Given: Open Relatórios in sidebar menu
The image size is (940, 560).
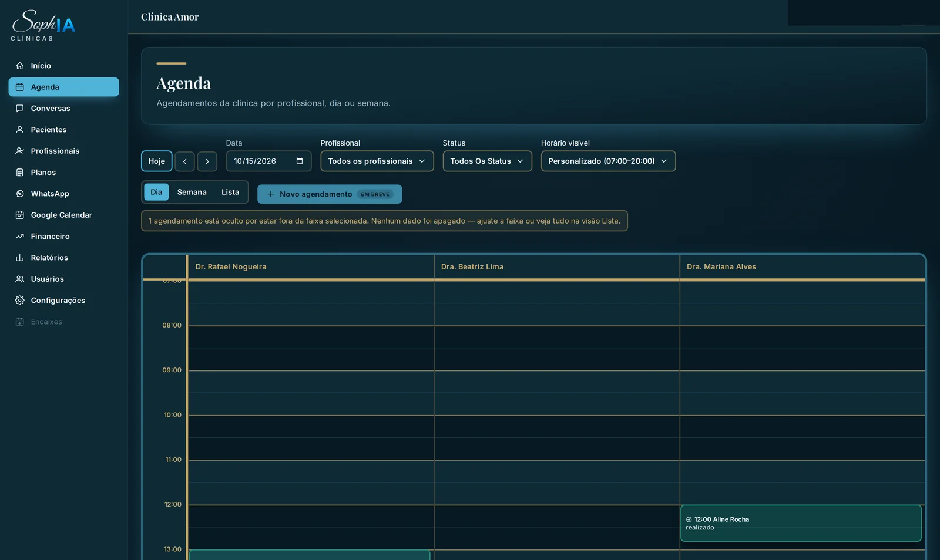Looking at the screenshot, I should pos(64,258).
